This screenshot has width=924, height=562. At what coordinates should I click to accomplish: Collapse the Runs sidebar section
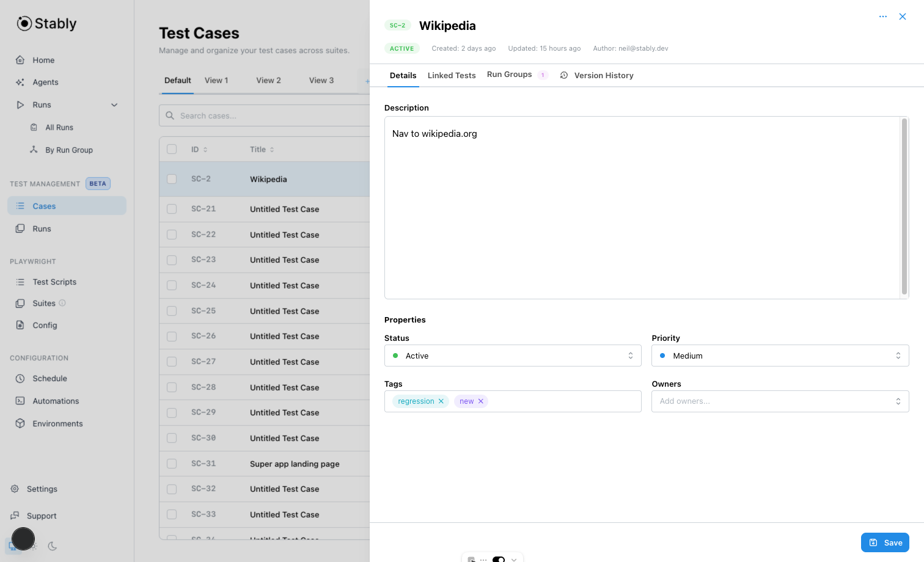114,104
